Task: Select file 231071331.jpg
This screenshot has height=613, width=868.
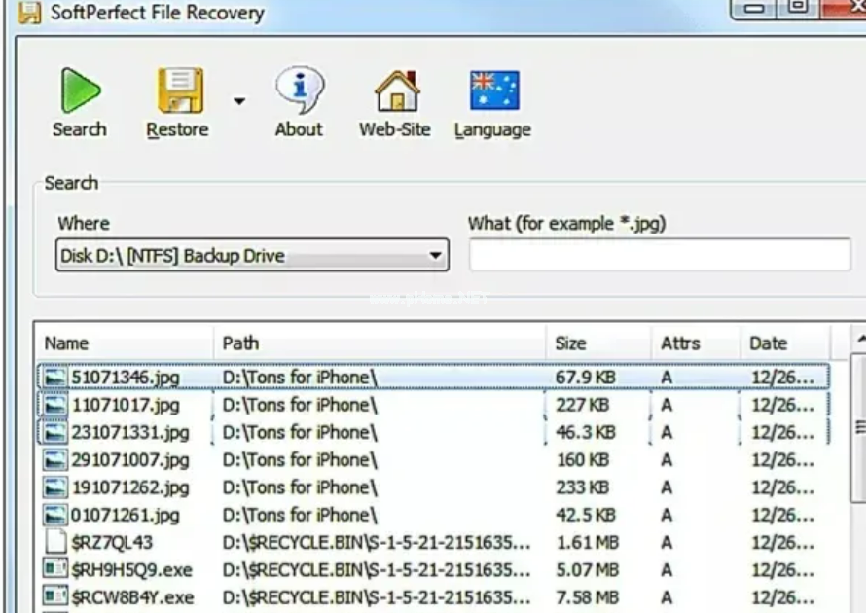Action: click(x=130, y=433)
